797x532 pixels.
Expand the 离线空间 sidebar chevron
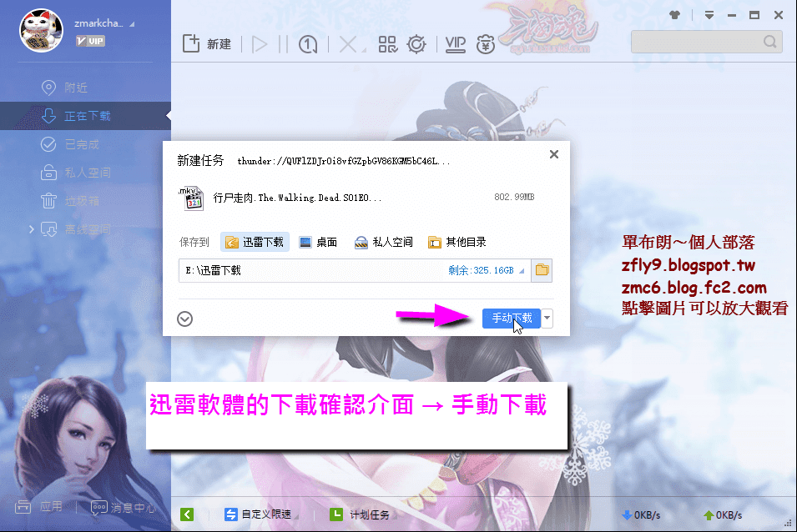(x=32, y=229)
